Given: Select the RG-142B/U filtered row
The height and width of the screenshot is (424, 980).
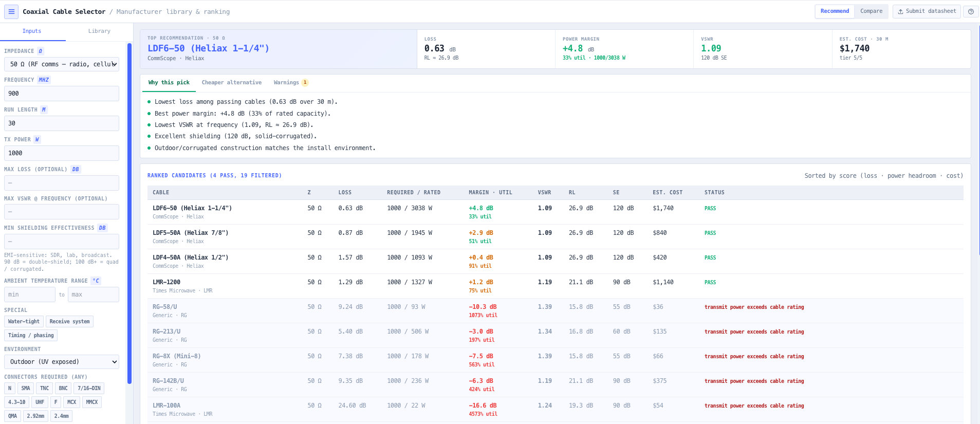Looking at the screenshot, I should (556, 385).
